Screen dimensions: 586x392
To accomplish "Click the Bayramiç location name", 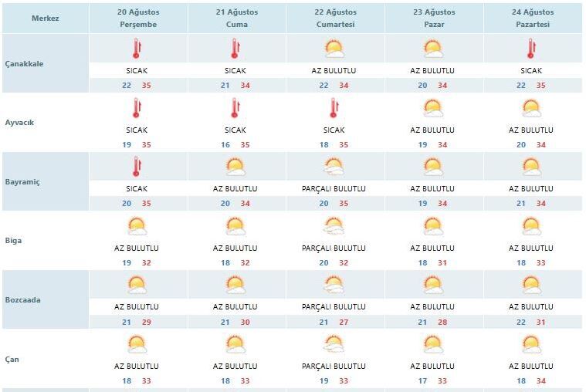I will coord(22,182).
